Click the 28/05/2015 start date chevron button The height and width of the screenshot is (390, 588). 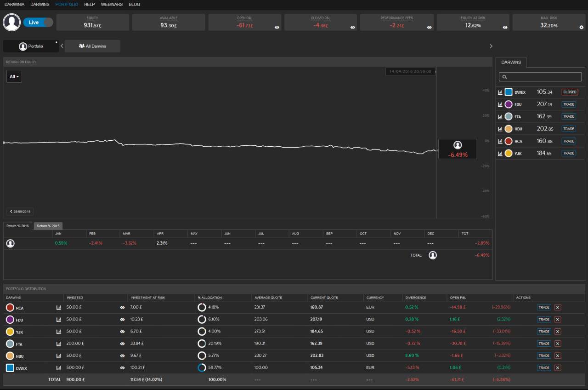click(x=20, y=212)
